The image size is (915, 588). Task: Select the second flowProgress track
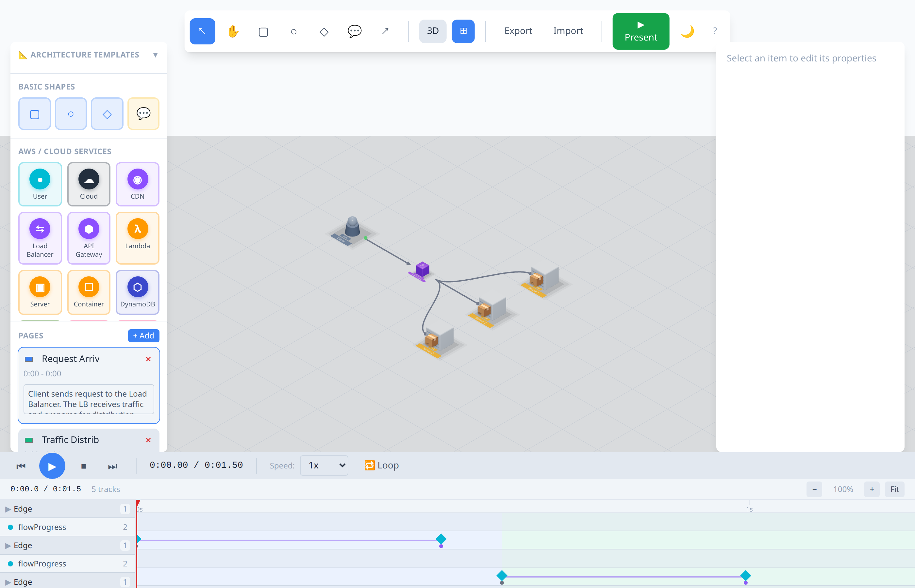68,564
